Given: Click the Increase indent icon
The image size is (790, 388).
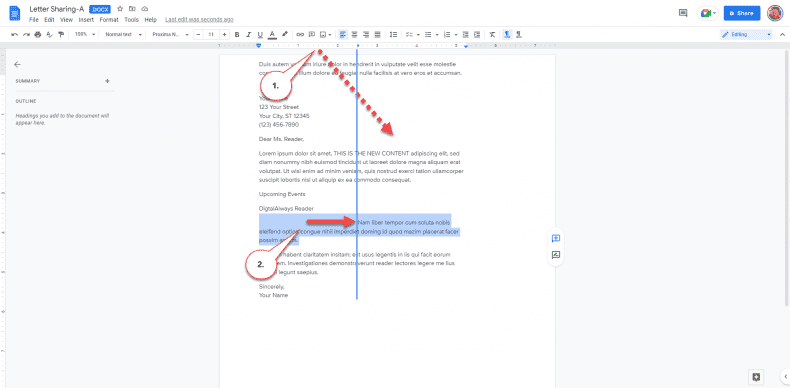Looking at the screenshot, I should 477,34.
